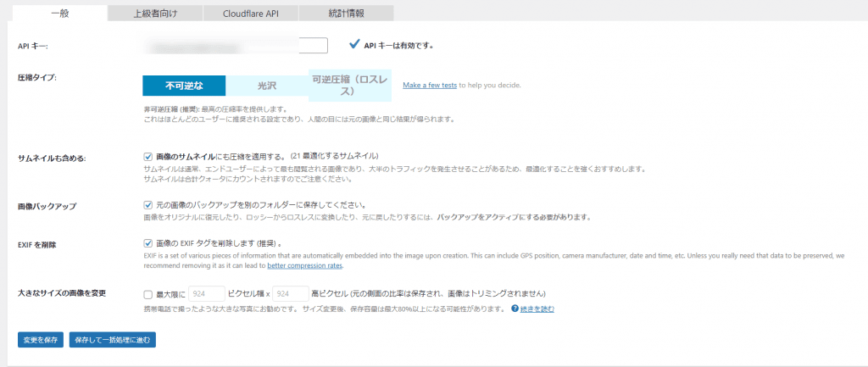Click the API キーは有効です status text

(398, 46)
